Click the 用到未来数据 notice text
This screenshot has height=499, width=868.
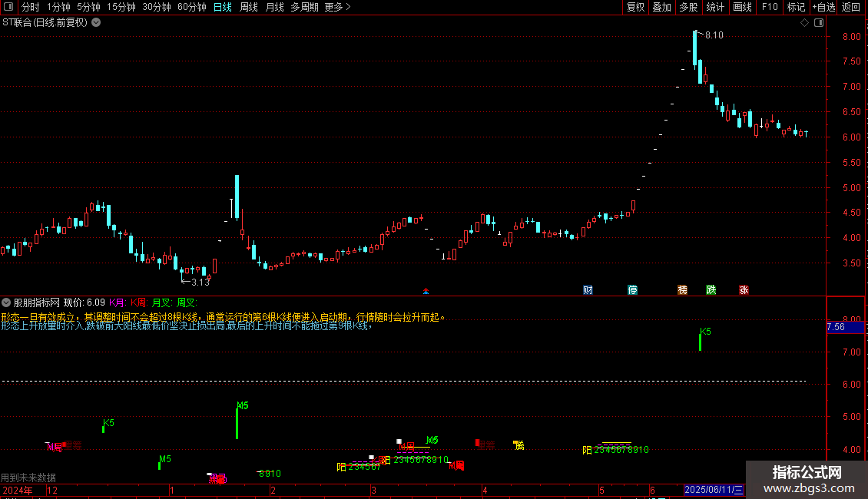pos(28,478)
